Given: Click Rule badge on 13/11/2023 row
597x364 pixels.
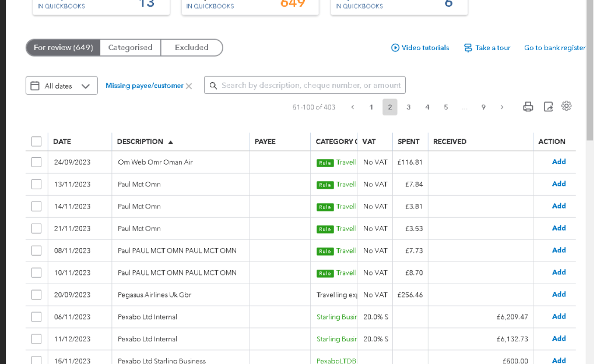Looking at the screenshot, I should coord(325,185).
